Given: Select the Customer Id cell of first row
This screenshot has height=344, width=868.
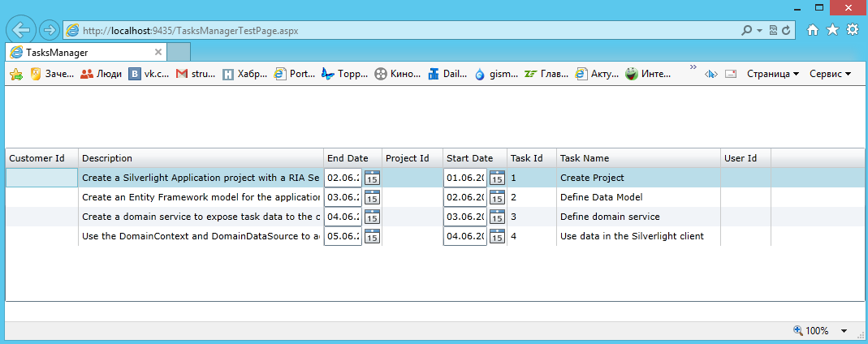Looking at the screenshot, I should click(x=42, y=178).
